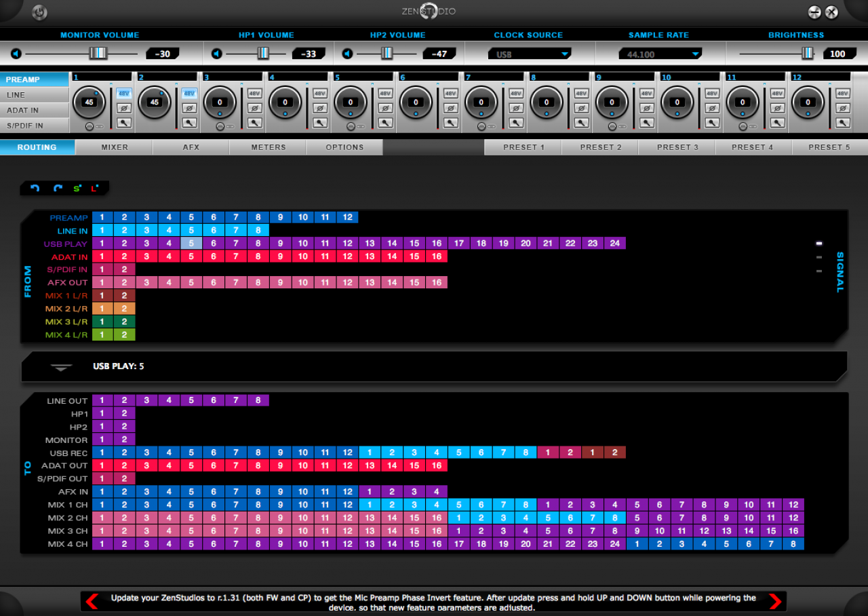Image resolution: width=868 pixels, height=616 pixels.
Task: Load PRESET 4
Action: click(754, 147)
